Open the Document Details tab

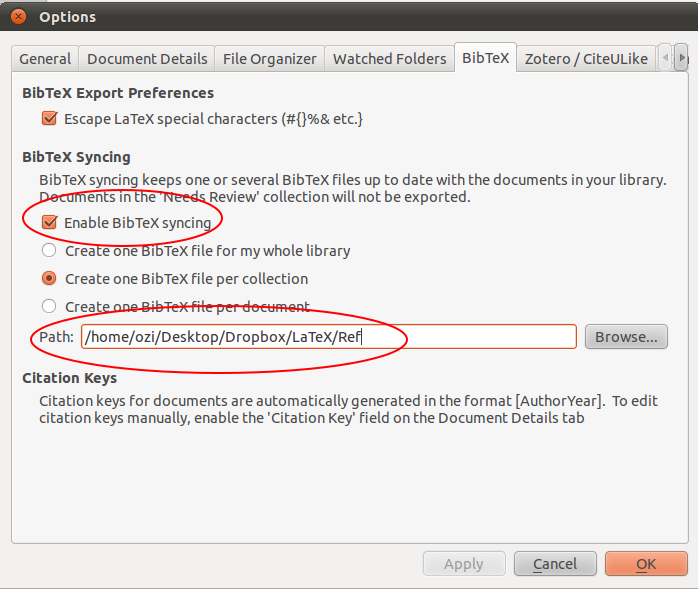click(147, 59)
